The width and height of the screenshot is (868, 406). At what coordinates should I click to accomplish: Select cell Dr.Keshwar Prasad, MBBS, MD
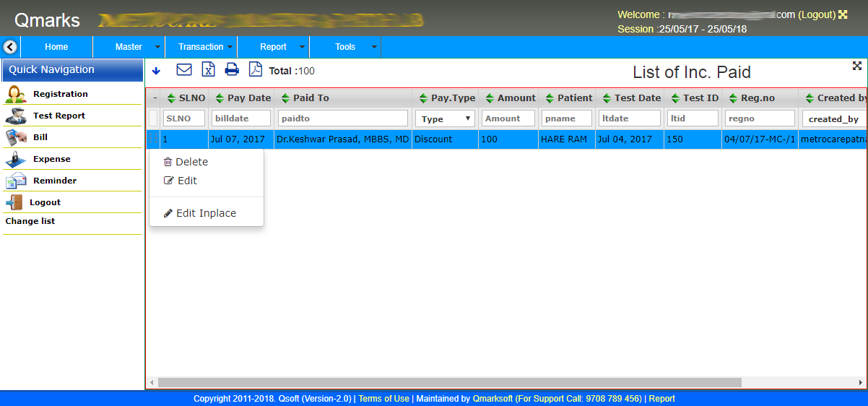point(343,139)
